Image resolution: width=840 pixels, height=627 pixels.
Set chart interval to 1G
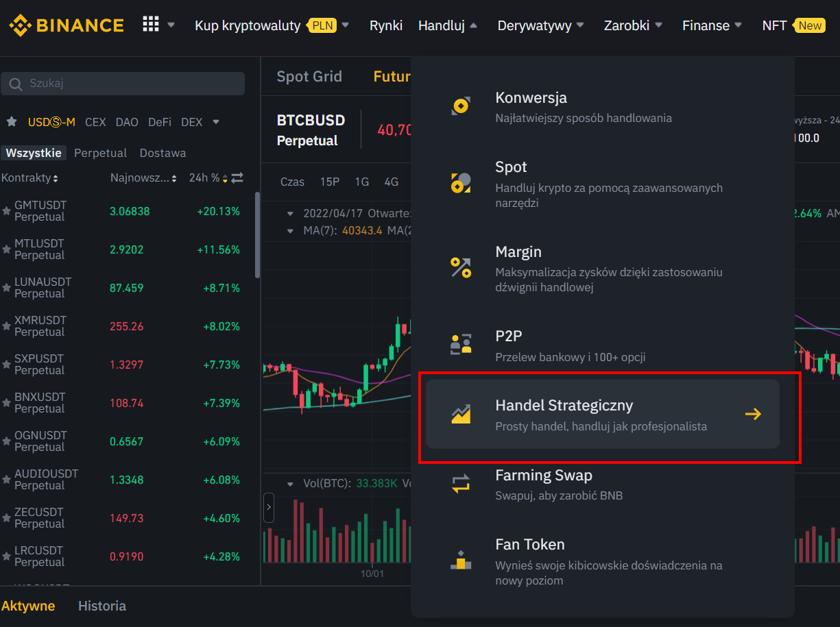click(362, 182)
